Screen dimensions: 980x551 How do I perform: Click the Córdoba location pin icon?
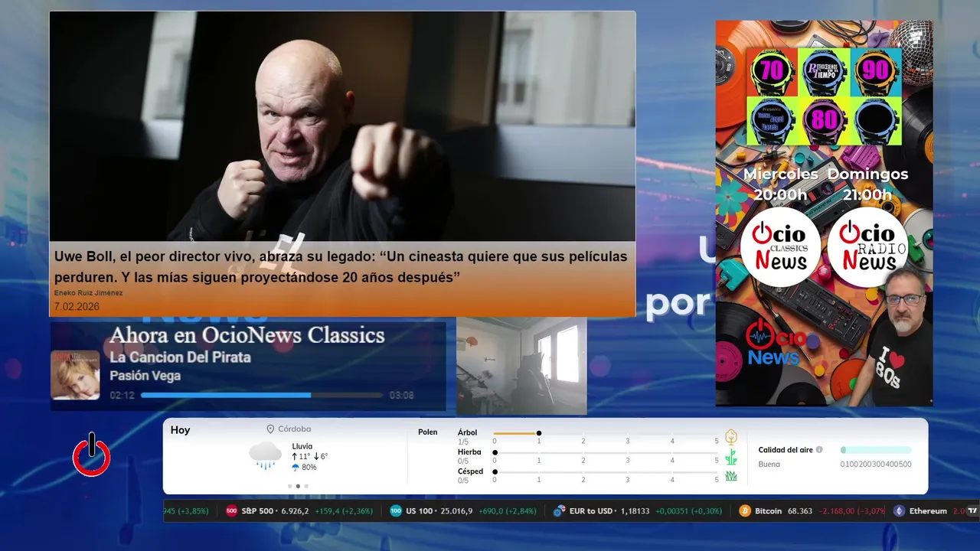coord(270,429)
